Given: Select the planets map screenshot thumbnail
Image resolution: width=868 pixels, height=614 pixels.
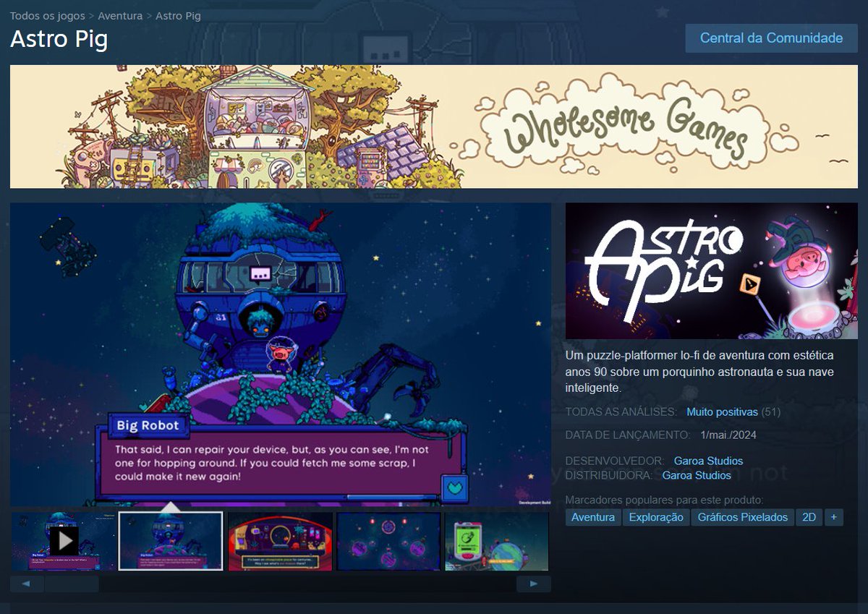Looking at the screenshot, I should point(388,540).
